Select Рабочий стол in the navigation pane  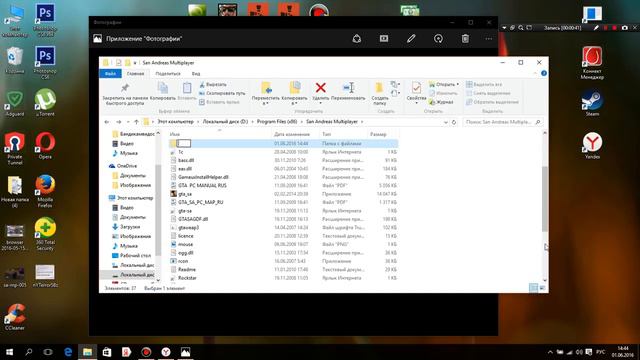click(x=135, y=256)
